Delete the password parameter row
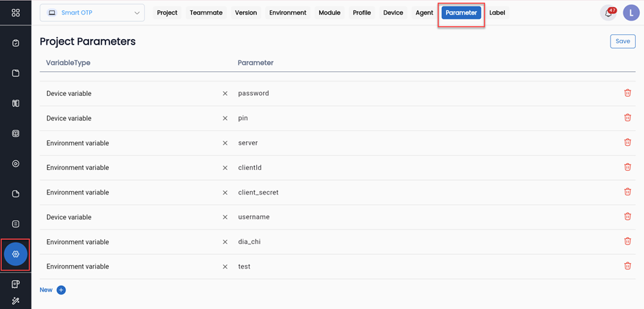644x309 pixels. [x=627, y=93]
